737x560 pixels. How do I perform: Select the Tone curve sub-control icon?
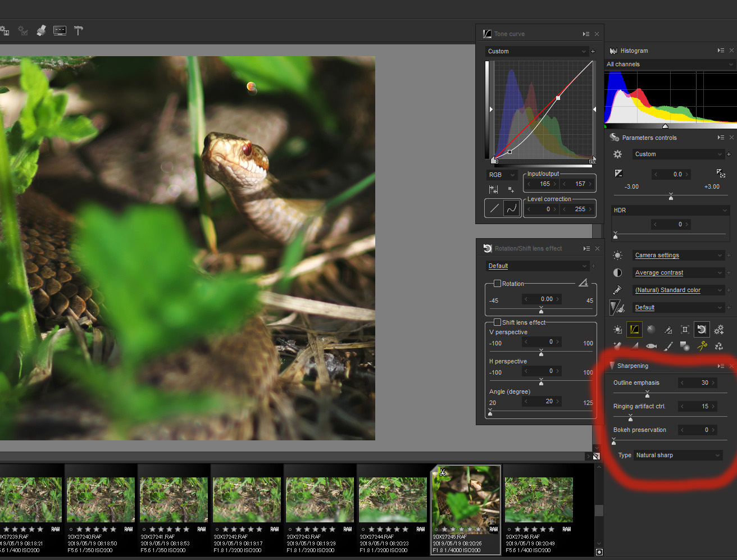coord(634,330)
